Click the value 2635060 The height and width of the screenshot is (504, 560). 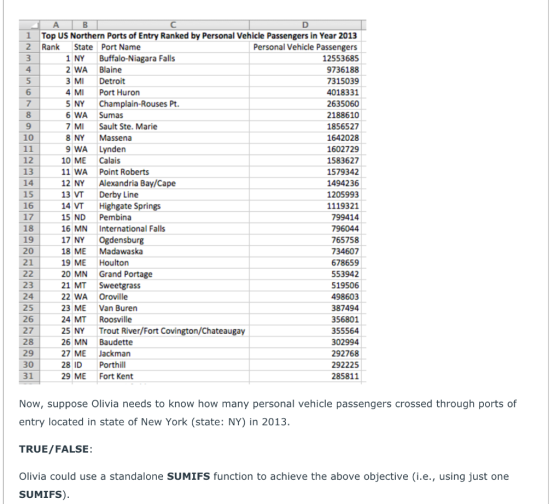point(343,104)
